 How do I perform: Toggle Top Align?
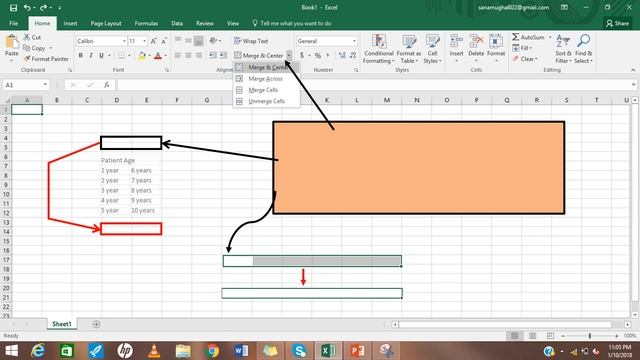click(178, 40)
